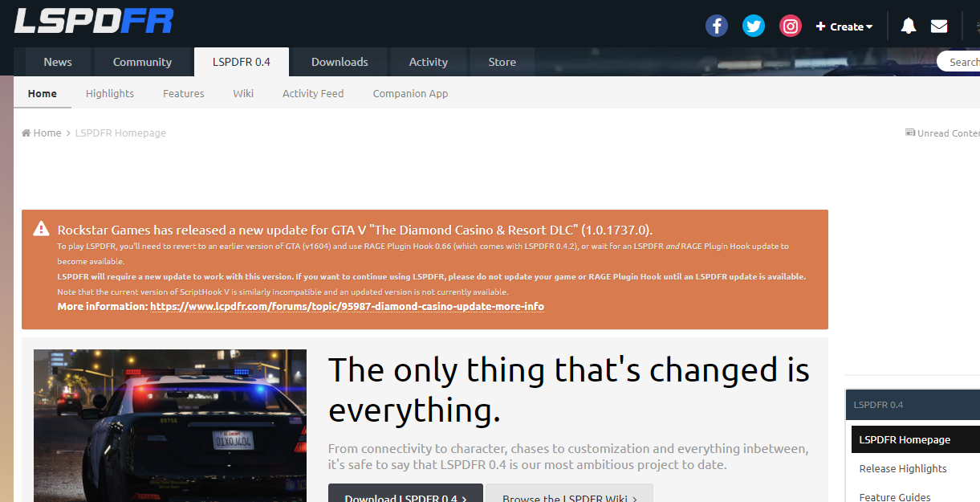980x502 pixels.
Task: Click the Download LSPDFR 0.4 button
Action: (x=405, y=493)
